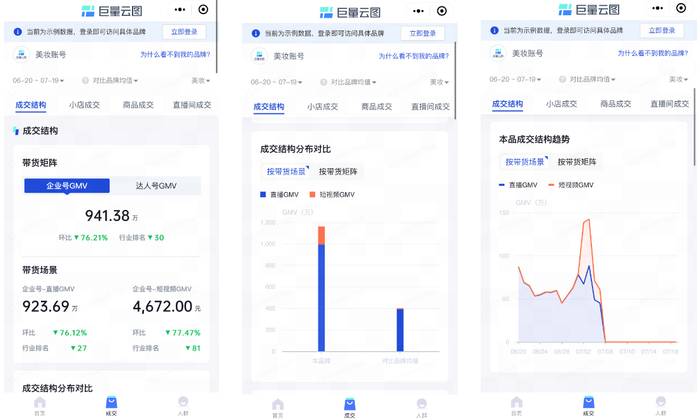Viewport: 700px width, 420px height.
Task: Tap the 美妆账号 avatar in left panel
Action: (x=21, y=54)
